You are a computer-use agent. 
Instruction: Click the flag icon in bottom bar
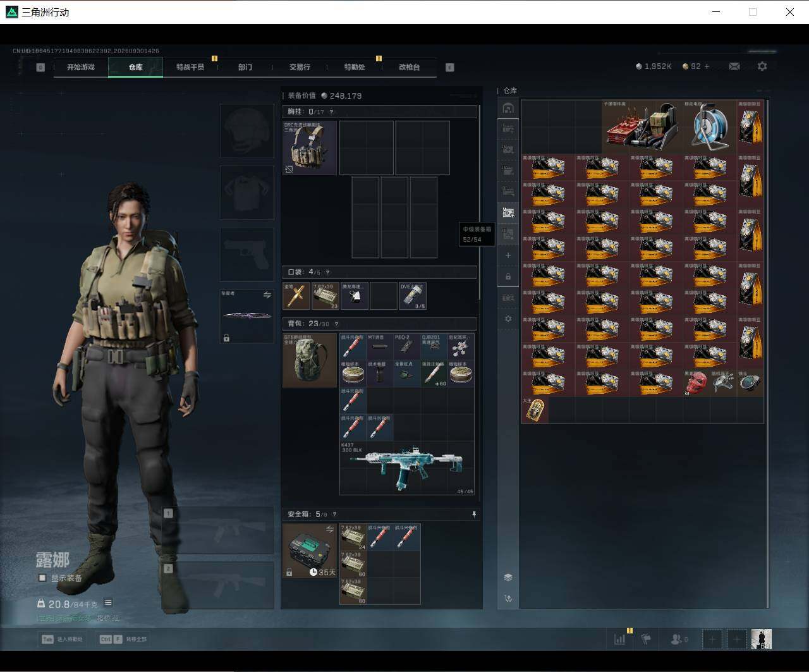click(646, 639)
